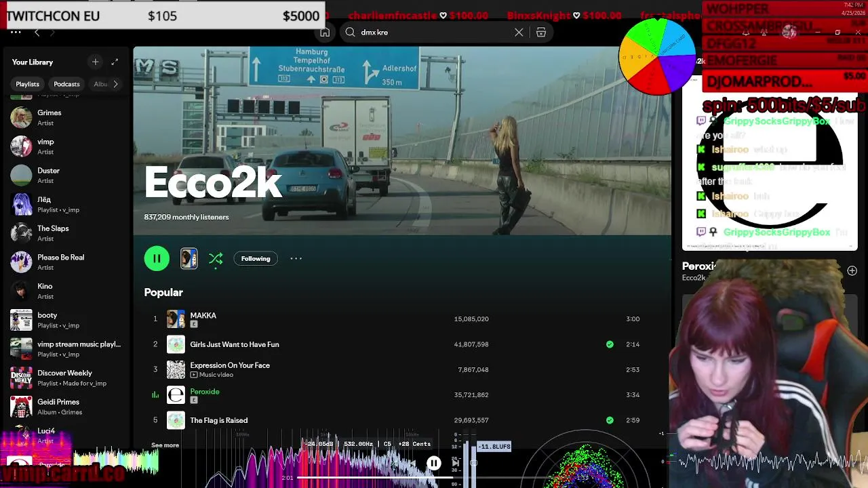
Task: Go to Spotify Home
Action: tap(325, 32)
